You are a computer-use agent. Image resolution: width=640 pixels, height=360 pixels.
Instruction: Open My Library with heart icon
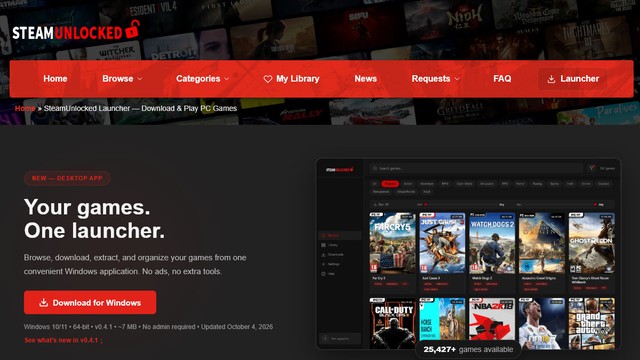point(291,79)
